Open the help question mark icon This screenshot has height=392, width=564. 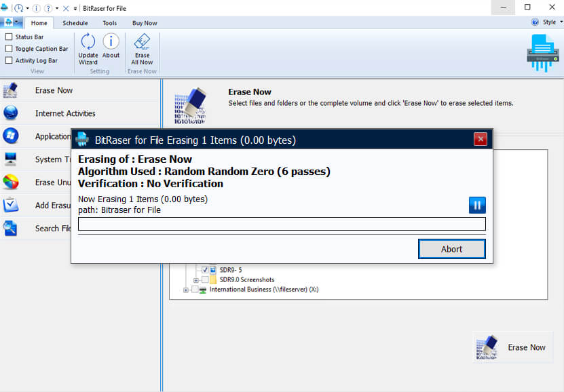48,8
